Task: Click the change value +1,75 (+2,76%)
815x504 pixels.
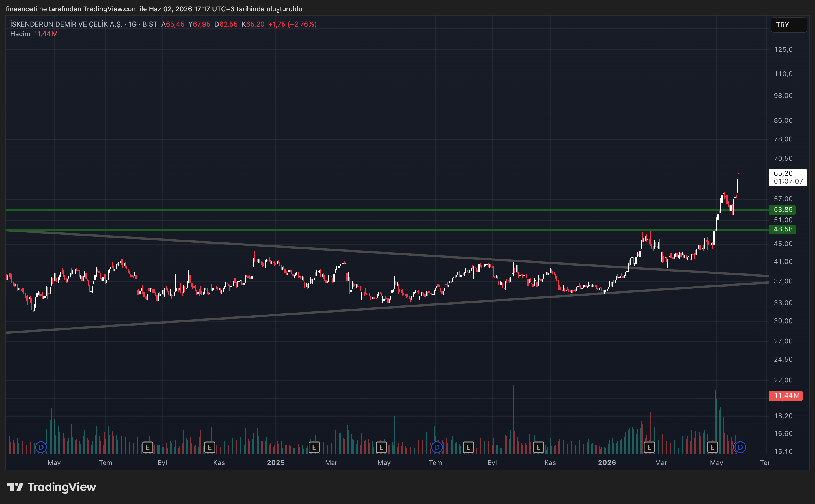Action: (x=292, y=24)
